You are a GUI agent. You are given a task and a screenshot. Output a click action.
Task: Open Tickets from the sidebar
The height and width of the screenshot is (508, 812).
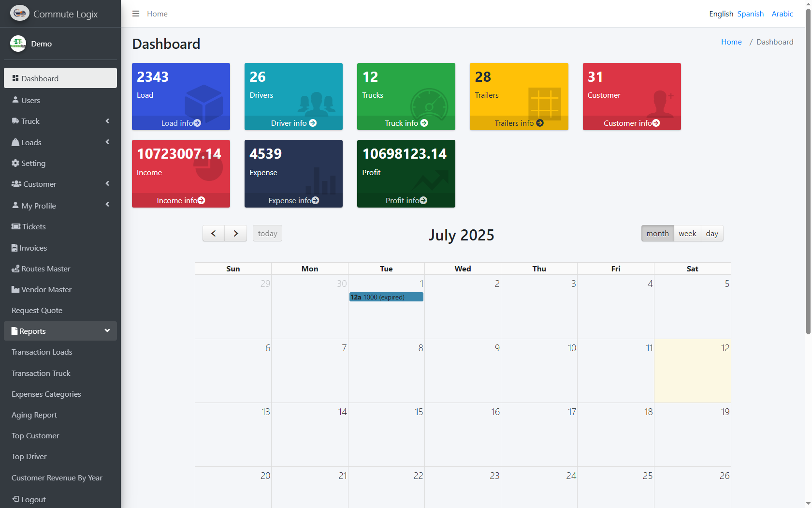point(33,226)
